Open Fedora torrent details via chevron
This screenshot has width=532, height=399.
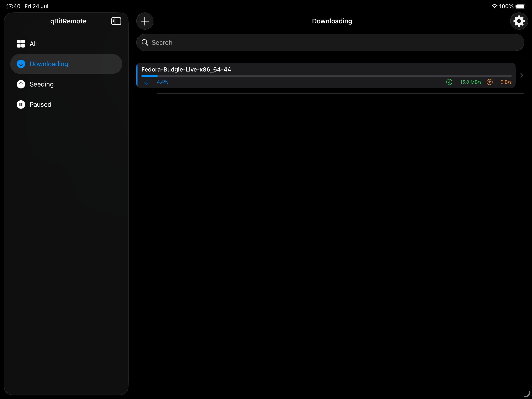click(x=521, y=76)
